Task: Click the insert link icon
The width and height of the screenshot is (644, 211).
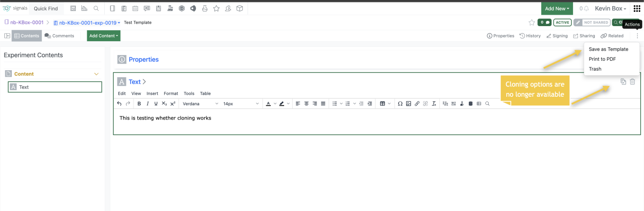Action: click(x=417, y=103)
